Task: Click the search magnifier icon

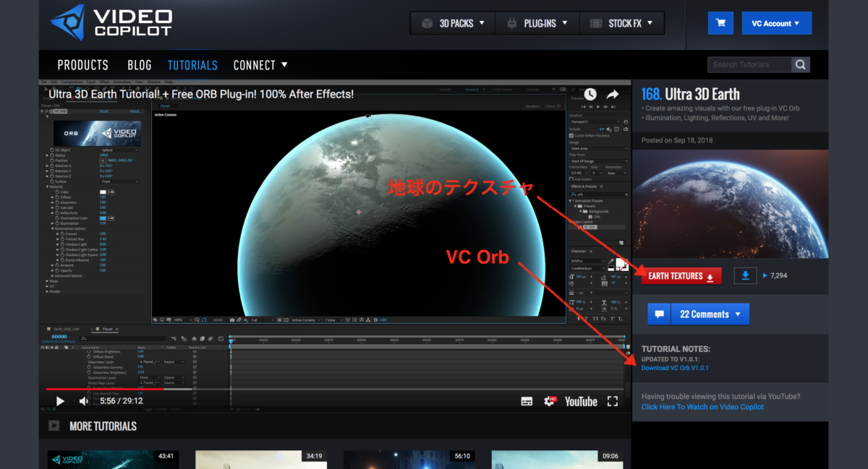Action: [x=801, y=65]
